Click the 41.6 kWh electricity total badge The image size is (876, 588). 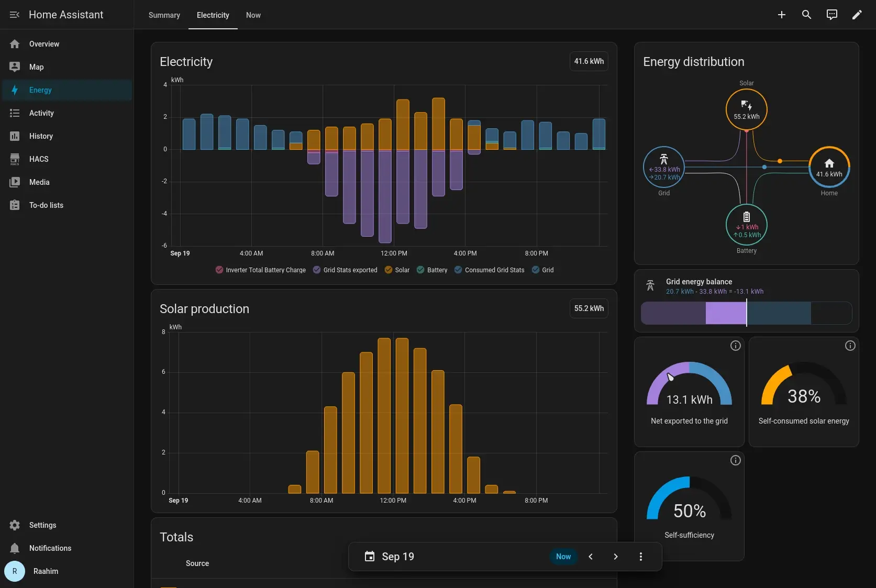click(x=589, y=61)
